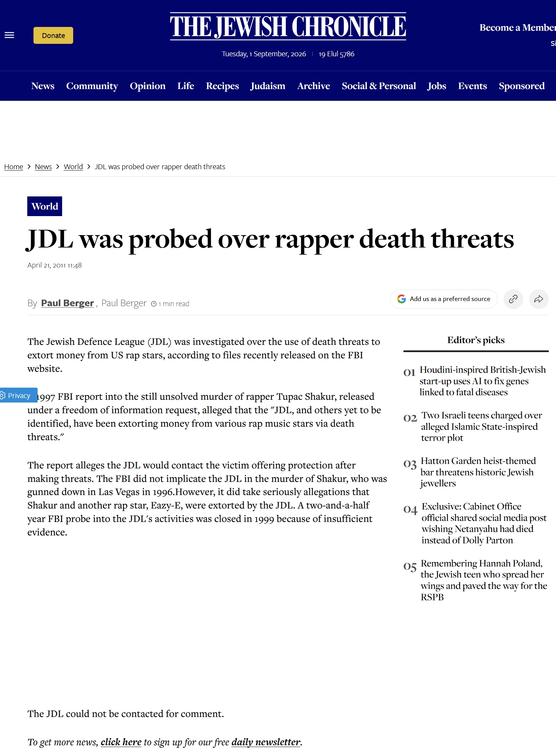
Task: Click the World category tag
Action: click(45, 206)
